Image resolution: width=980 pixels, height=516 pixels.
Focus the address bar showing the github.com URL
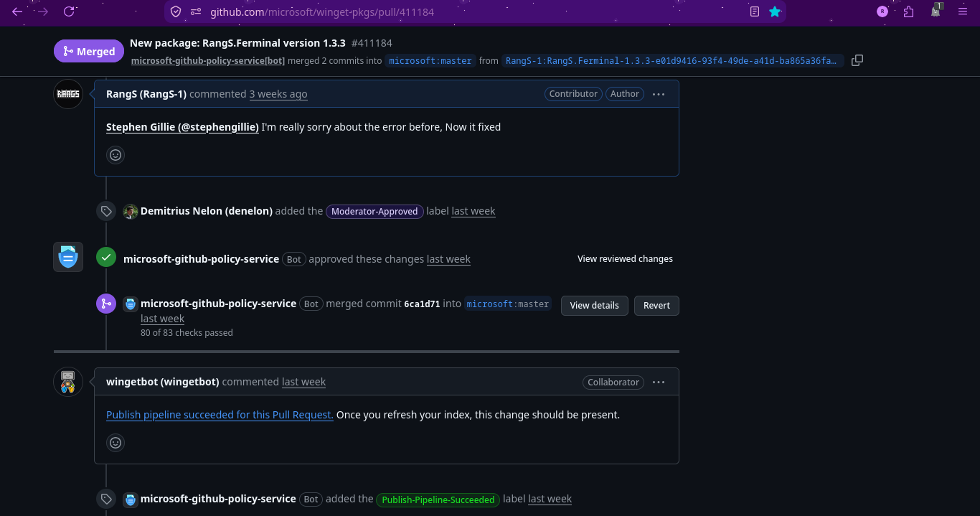coord(473,11)
